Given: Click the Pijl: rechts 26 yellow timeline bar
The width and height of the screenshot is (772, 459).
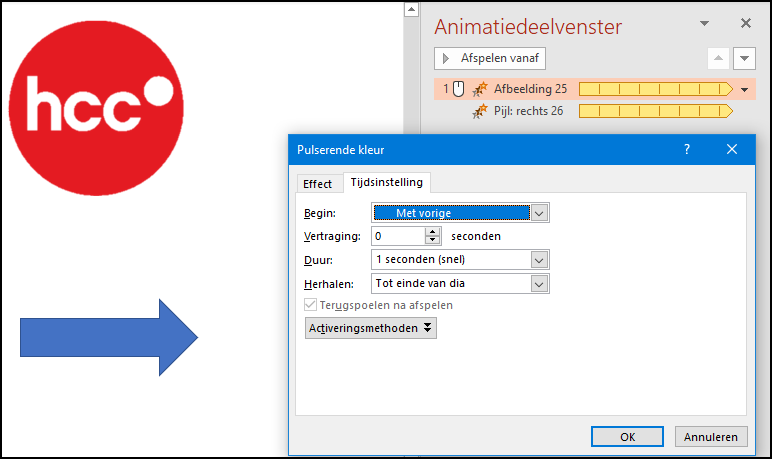Looking at the screenshot, I should pyautogui.click(x=656, y=111).
